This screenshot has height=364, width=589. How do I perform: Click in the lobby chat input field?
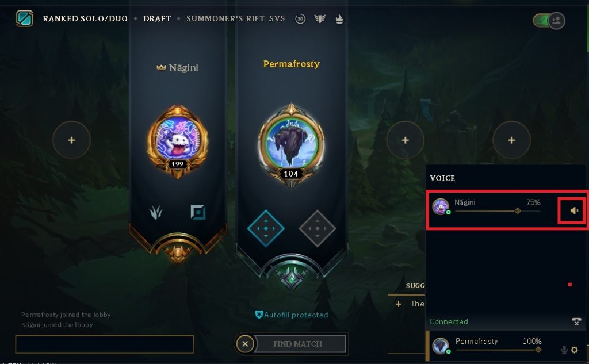(105, 344)
